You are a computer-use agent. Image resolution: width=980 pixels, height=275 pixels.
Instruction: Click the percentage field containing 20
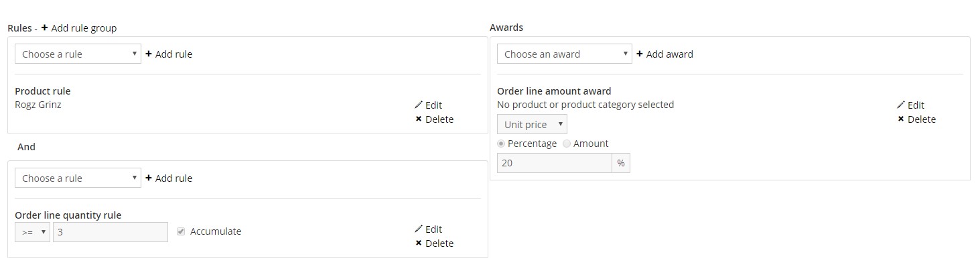tap(554, 163)
